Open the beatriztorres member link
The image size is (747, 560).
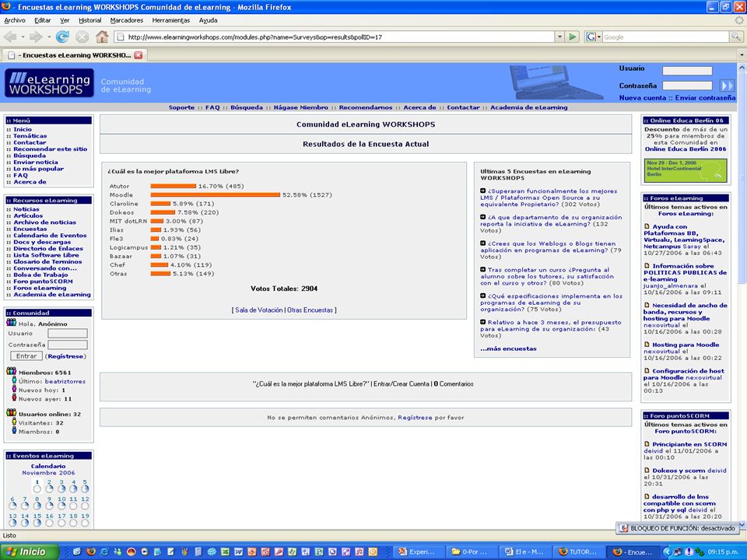(65, 381)
